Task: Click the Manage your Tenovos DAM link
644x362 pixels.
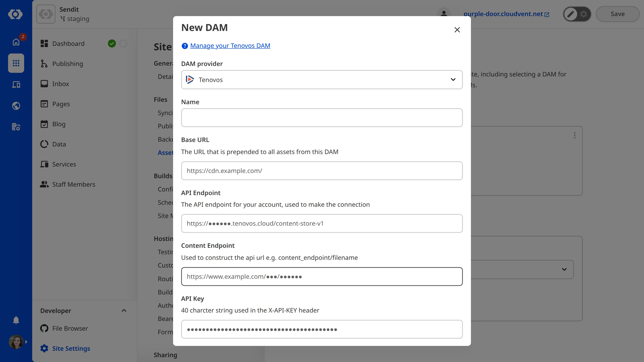Action: coord(230,46)
